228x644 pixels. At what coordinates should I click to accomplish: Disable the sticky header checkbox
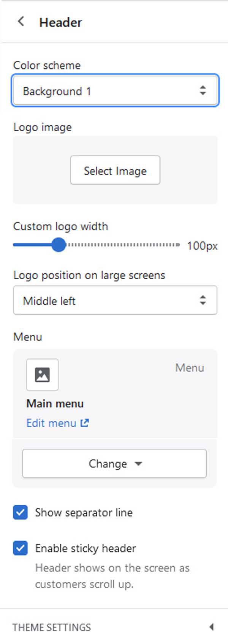coord(21,548)
